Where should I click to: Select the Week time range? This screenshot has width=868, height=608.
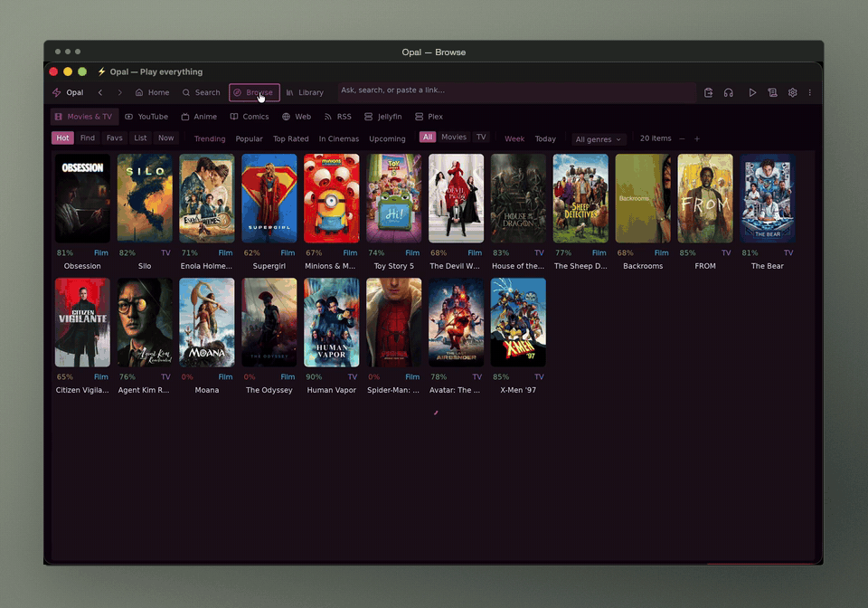click(514, 139)
